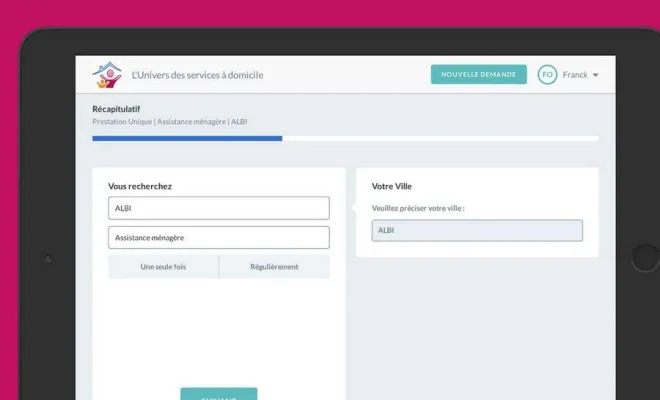Image resolution: width=660 pixels, height=400 pixels.
Task: Click the Votre Ville heading
Action: (x=392, y=186)
